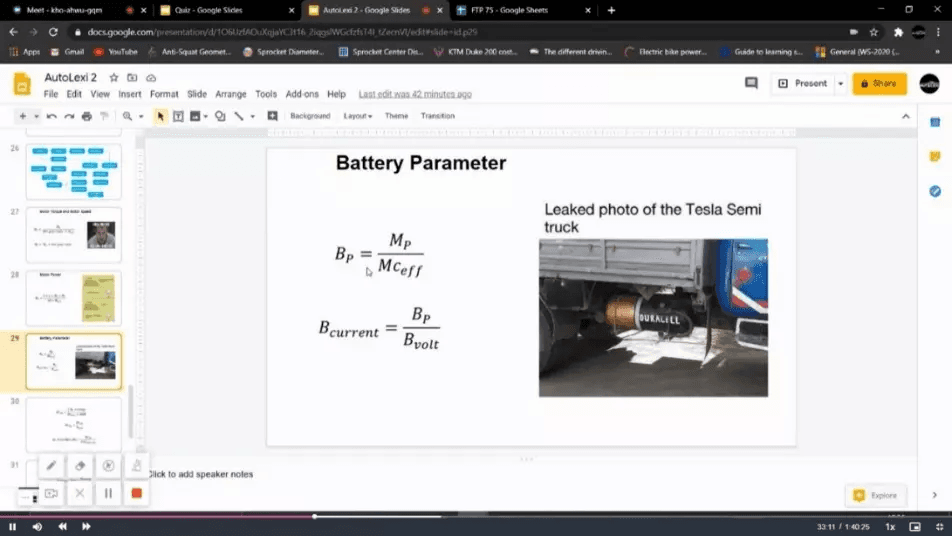Viewport: 952px width, 536px height.
Task: Click the Explore button
Action: pos(876,495)
